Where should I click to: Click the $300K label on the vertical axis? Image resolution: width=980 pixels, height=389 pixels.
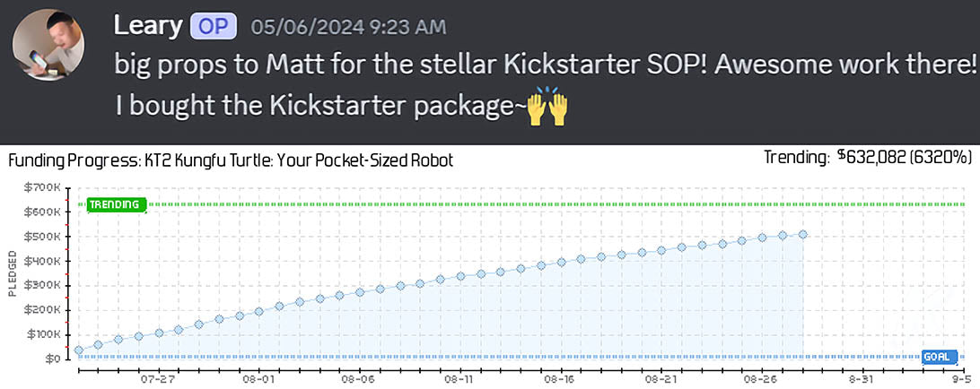point(45,285)
